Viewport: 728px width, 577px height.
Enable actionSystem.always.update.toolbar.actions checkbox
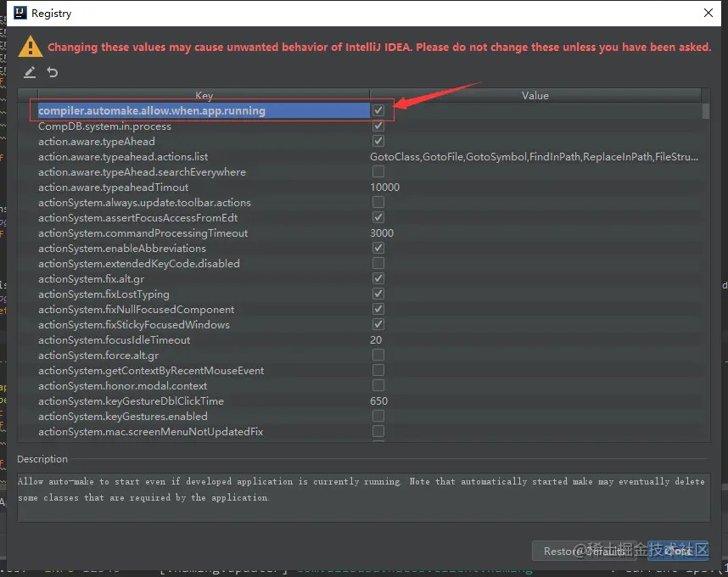pyautogui.click(x=378, y=203)
